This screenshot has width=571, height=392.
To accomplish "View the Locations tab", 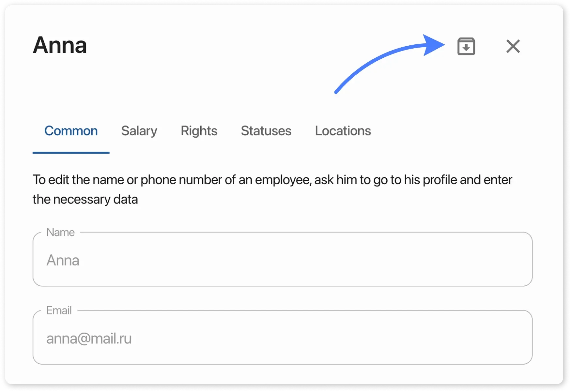I will click(x=343, y=131).
